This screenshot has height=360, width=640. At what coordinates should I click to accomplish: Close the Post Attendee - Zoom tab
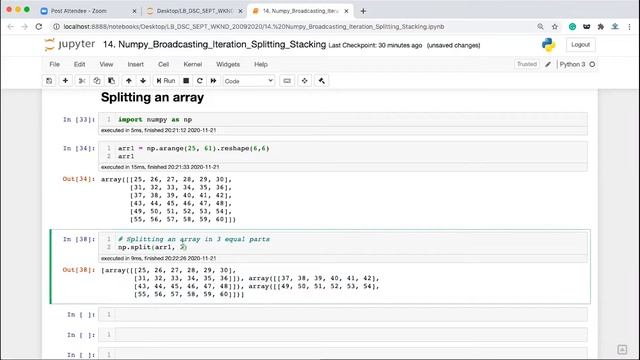[x=134, y=11]
